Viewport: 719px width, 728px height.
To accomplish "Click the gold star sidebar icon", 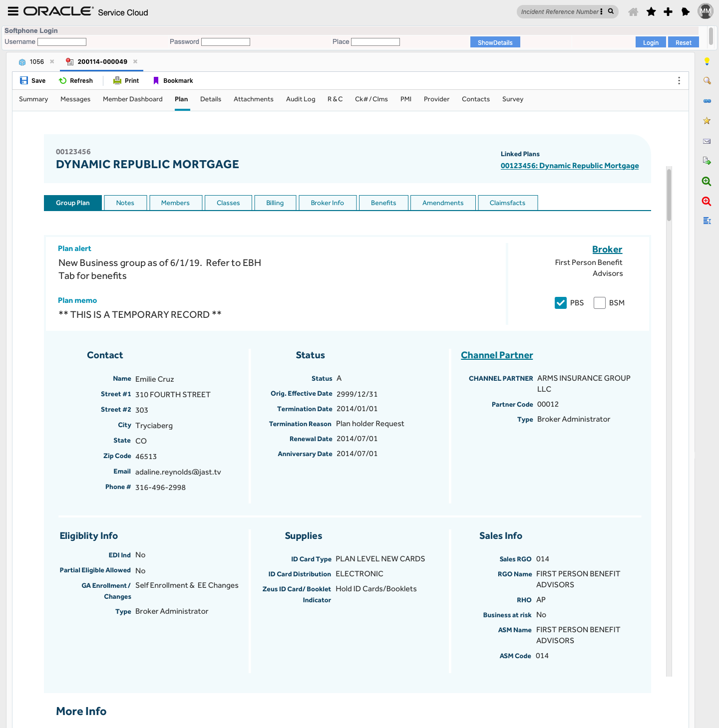I will [x=707, y=121].
